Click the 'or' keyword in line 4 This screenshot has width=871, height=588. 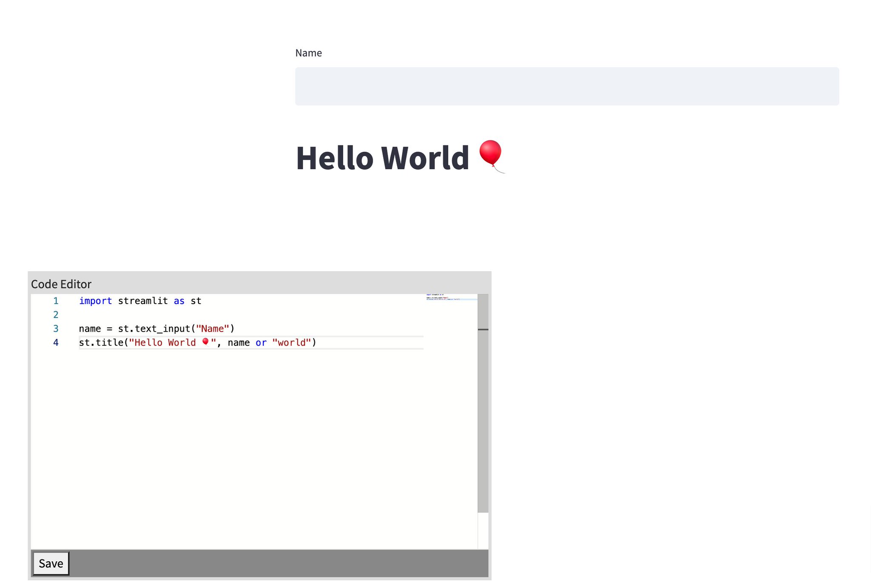pos(261,343)
